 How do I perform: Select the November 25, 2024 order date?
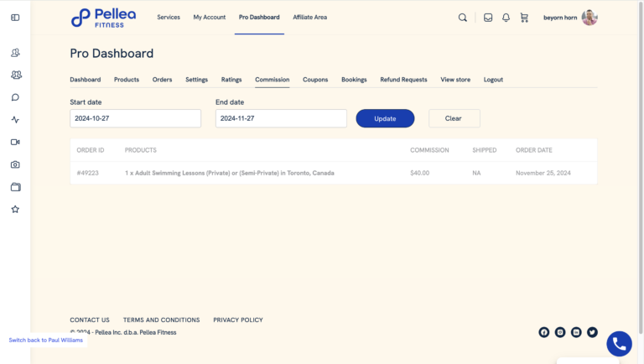(543, 173)
